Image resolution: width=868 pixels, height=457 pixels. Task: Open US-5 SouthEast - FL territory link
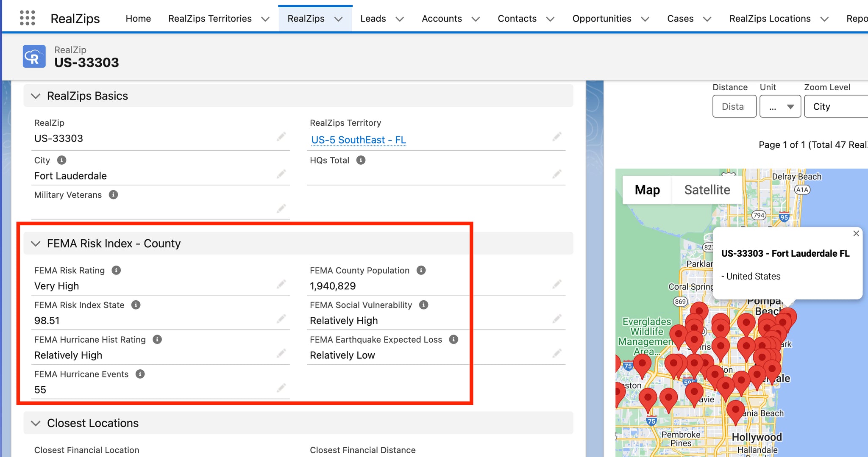point(359,140)
